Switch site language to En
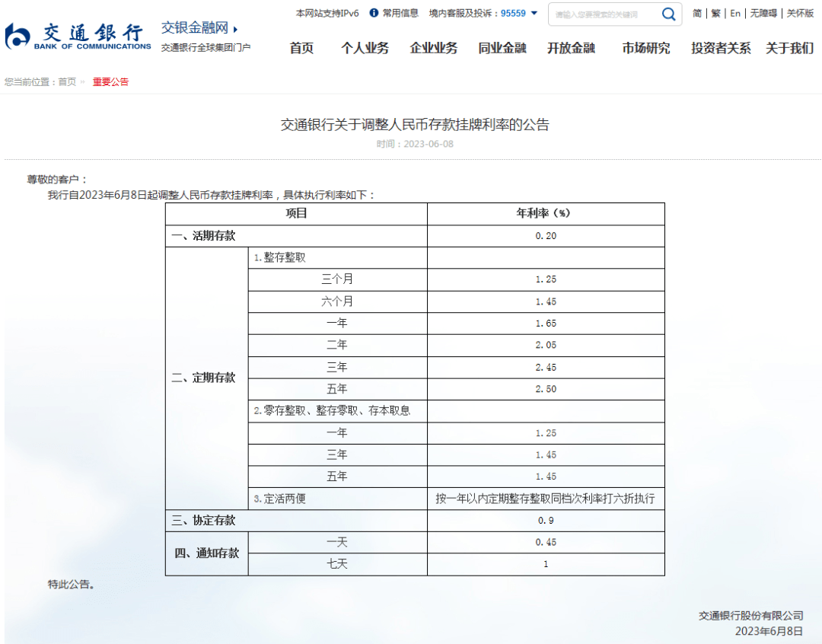Image resolution: width=822 pixels, height=644 pixels. pyautogui.click(x=735, y=13)
